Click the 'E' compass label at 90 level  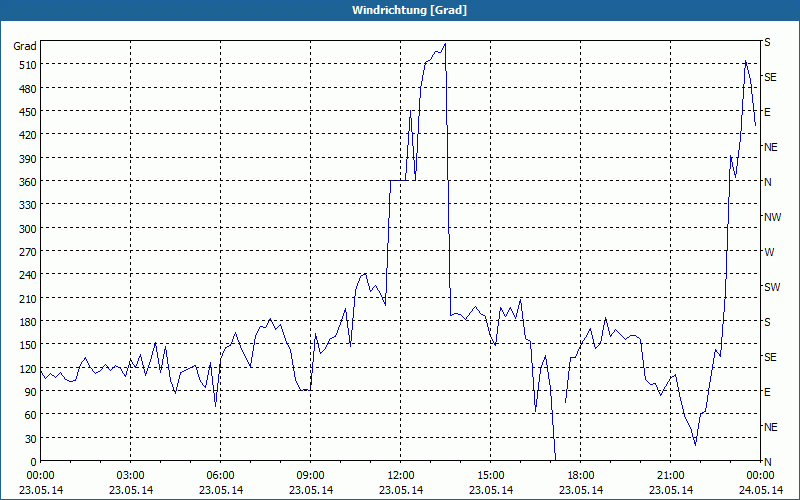tap(767, 392)
